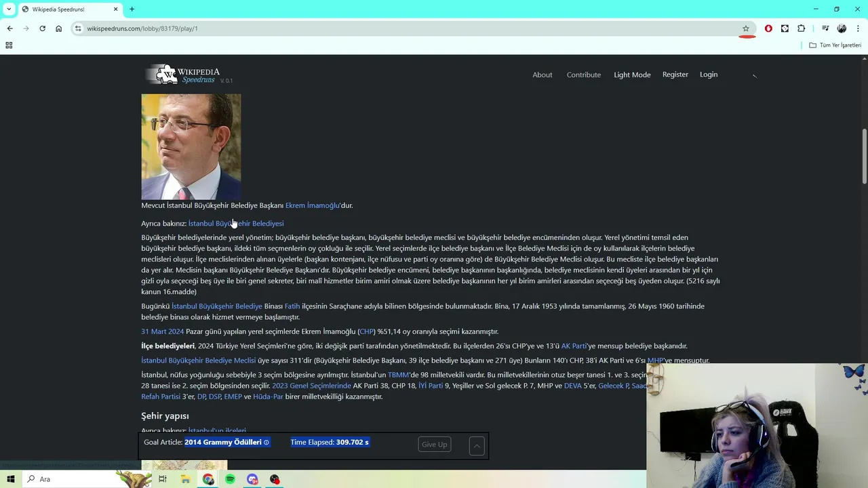Open Task View in the taskbar
The width and height of the screenshot is (868, 488).
[x=162, y=479]
